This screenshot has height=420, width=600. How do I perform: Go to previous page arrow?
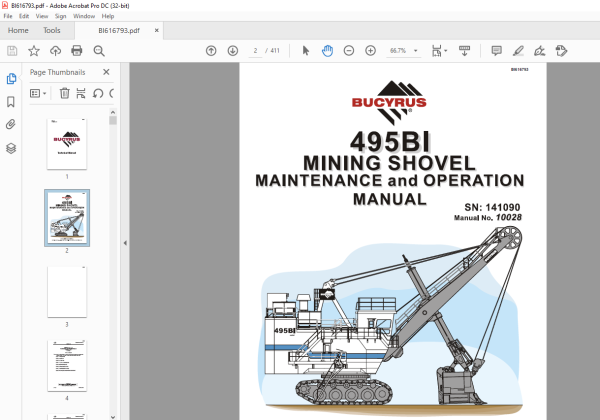[x=211, y=50]
